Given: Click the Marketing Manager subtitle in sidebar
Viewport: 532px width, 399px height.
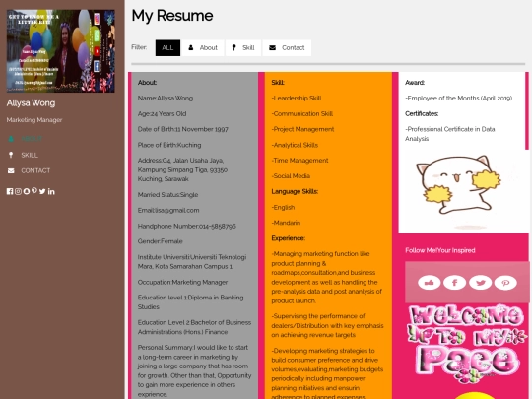Looking at the screenshot, I should point(34,120).
